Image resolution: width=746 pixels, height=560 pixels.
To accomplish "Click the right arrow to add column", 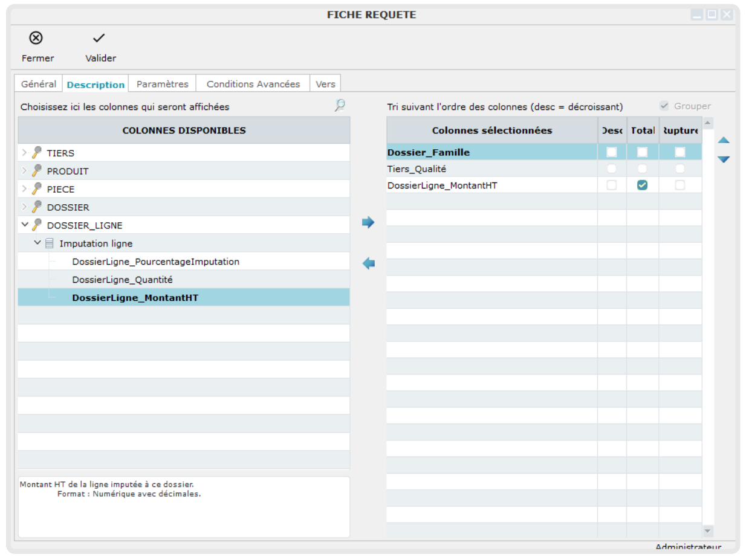I will pos(368,223).
